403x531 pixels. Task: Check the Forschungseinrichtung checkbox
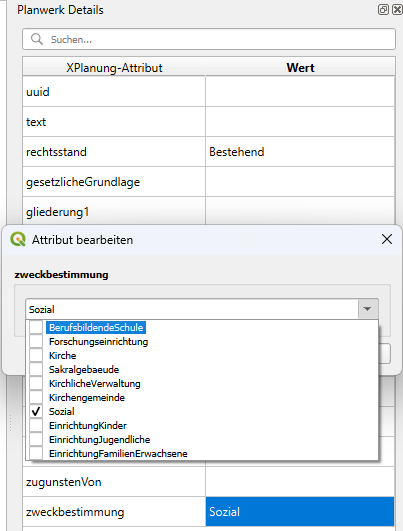[36, 341]
